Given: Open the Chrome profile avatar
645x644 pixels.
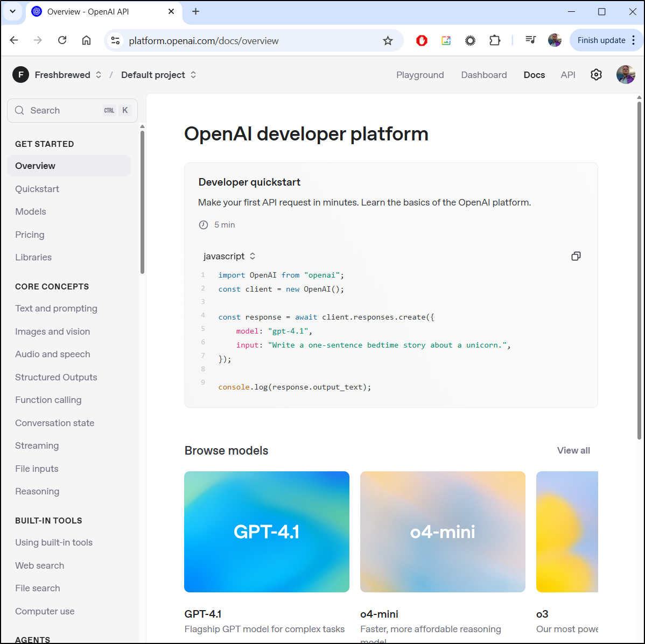Looking at the screenshot, I should [555, 40].
